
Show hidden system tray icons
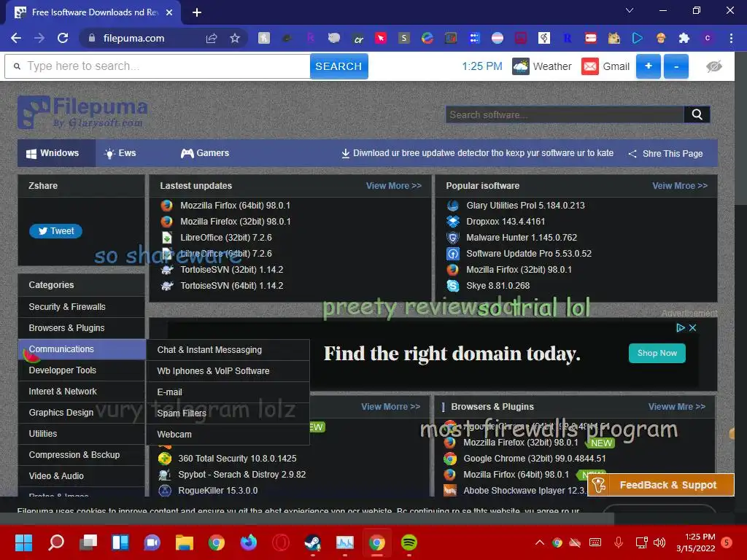coord(539,542)
